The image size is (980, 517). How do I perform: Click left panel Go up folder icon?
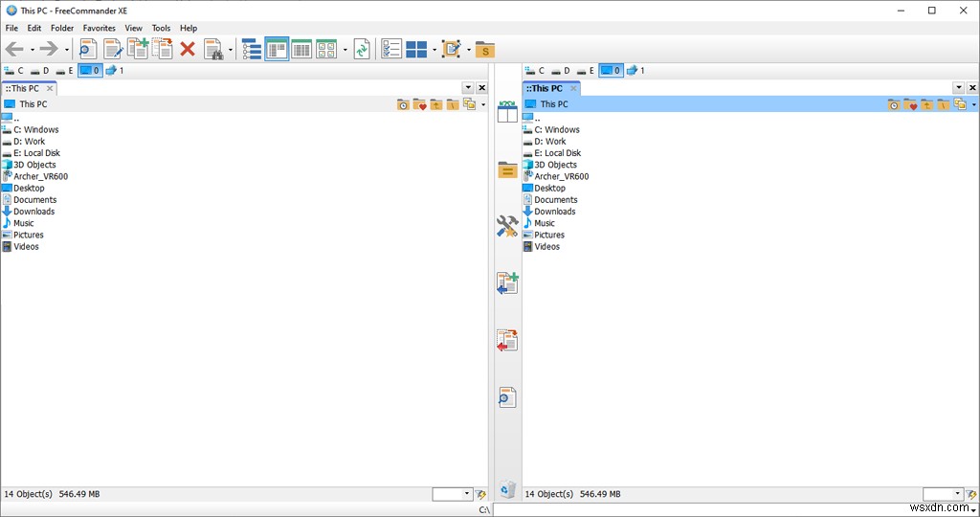click(x=436, y=104)
